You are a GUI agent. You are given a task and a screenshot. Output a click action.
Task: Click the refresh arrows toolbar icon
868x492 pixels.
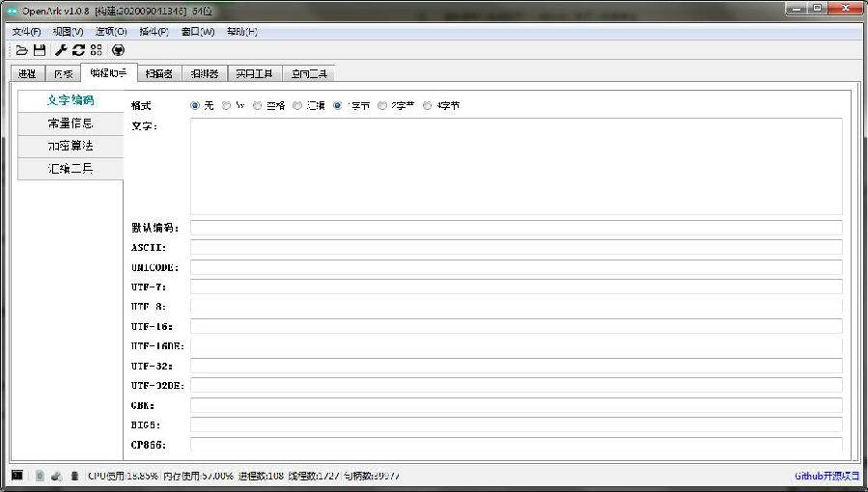click(78, 50)
